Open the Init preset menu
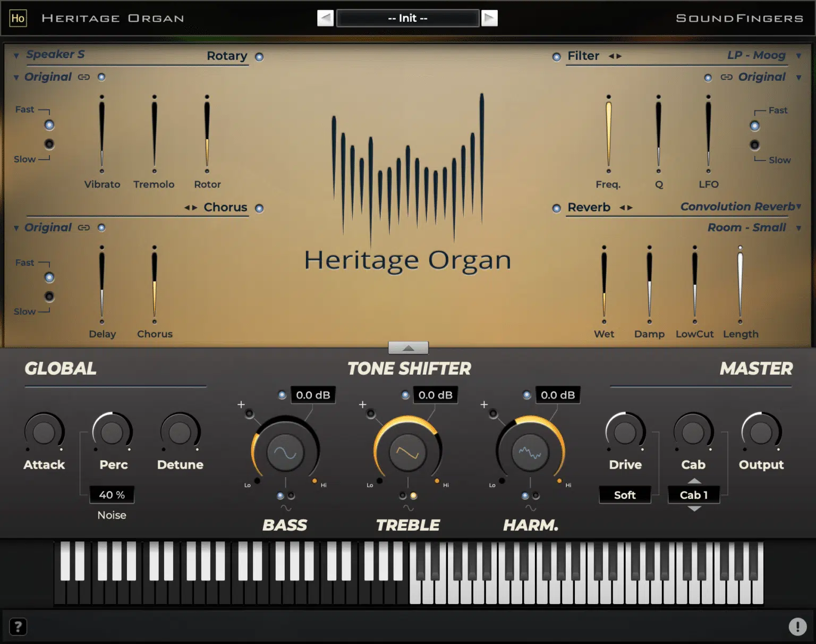Viewport: 816px width, 644px height. 407,19
